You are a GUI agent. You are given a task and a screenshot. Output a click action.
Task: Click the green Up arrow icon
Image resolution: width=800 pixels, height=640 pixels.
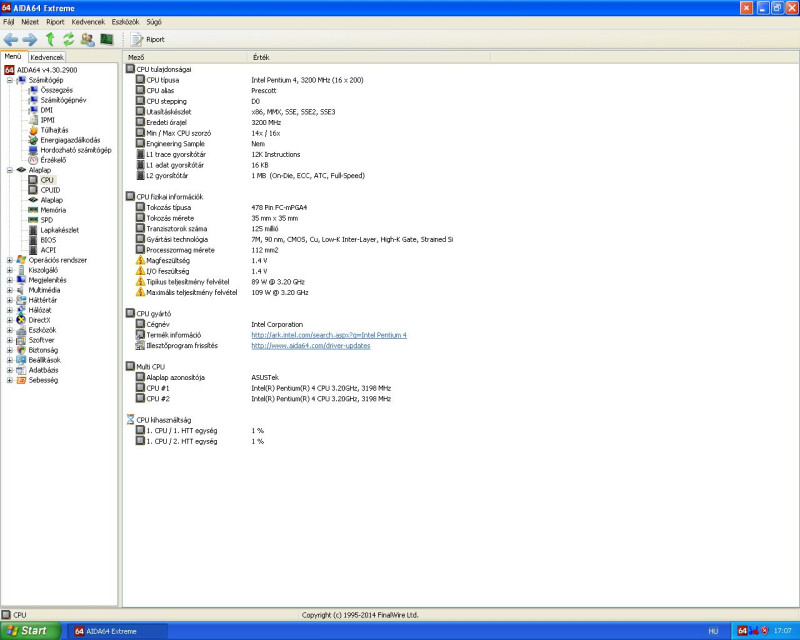tap(50, 39)
